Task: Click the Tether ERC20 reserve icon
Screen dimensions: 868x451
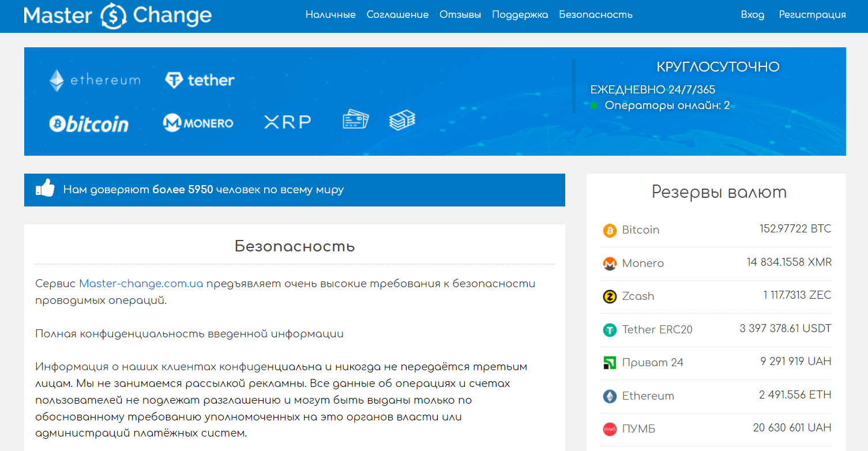Action: [610, 330]
